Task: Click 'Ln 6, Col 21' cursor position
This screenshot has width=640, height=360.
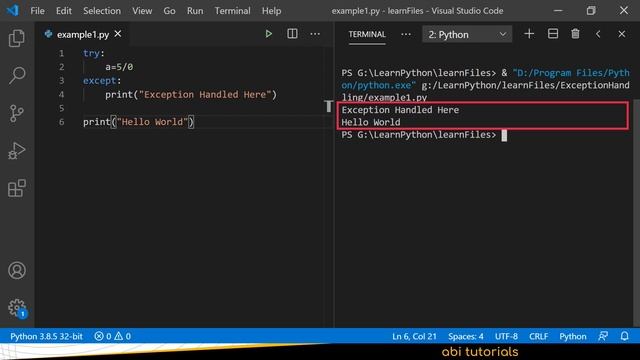Action: click(414, 336)
